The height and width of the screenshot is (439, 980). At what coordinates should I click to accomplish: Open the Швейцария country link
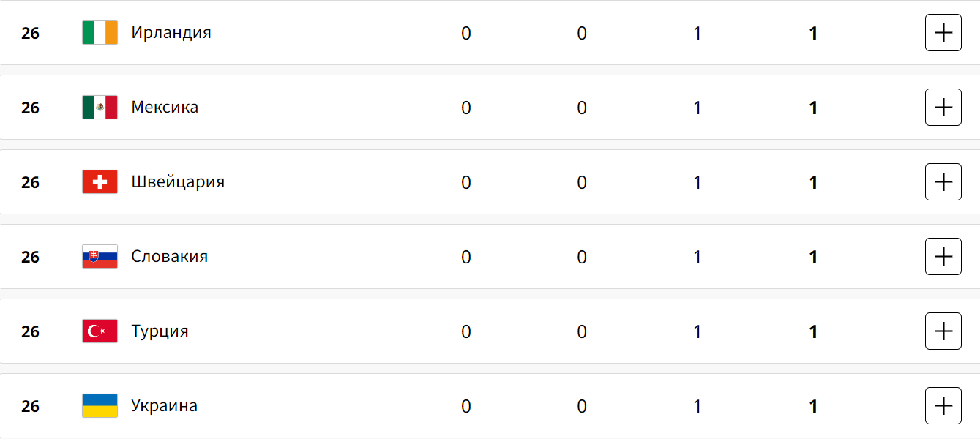pyautogui.click(x=178, y=182)
